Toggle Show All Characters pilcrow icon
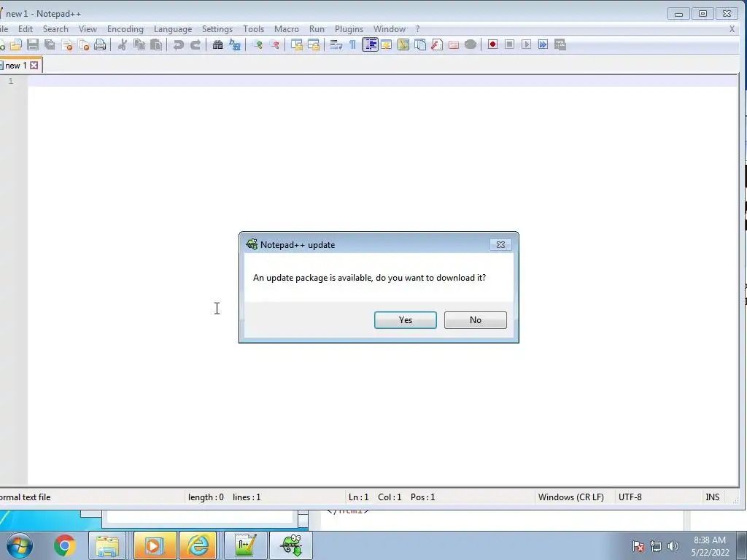The image size is (747, 560). (x=352, y=44)
